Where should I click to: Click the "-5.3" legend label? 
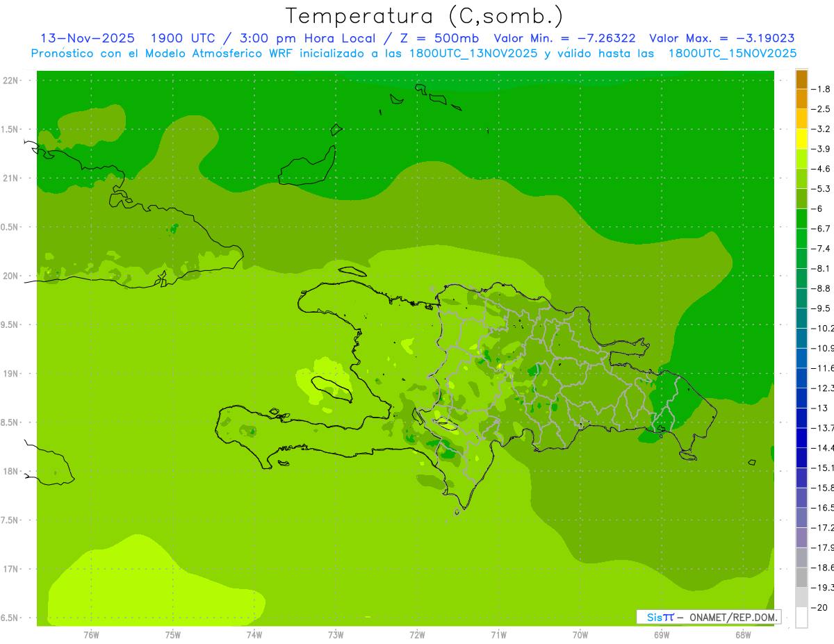click(x=821, y=188)
